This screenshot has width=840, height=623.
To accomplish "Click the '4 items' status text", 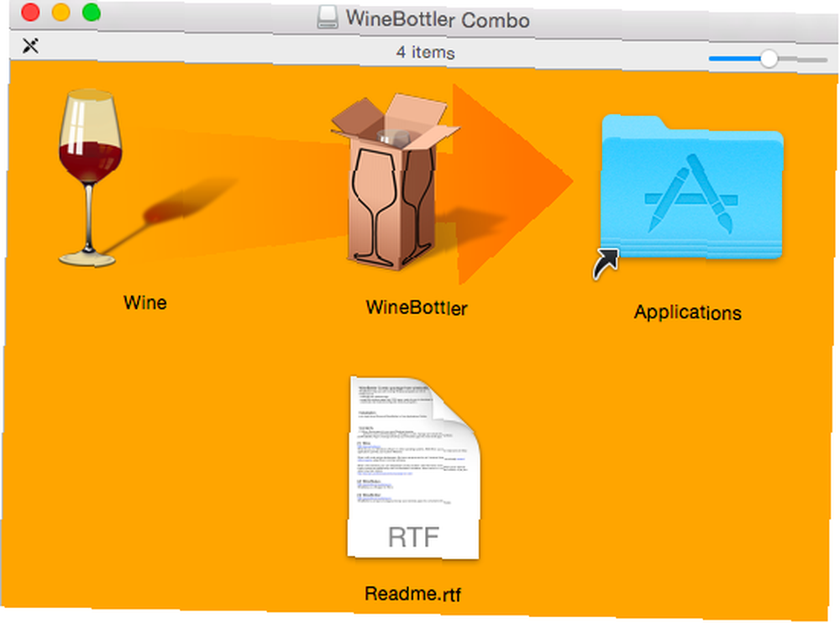I will click(425, 52).
